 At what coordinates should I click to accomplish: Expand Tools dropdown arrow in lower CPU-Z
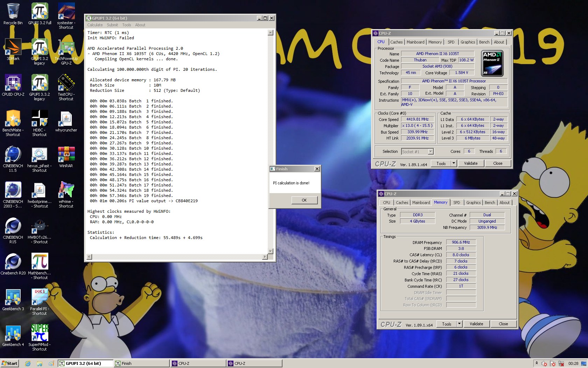tap(459, 324)
